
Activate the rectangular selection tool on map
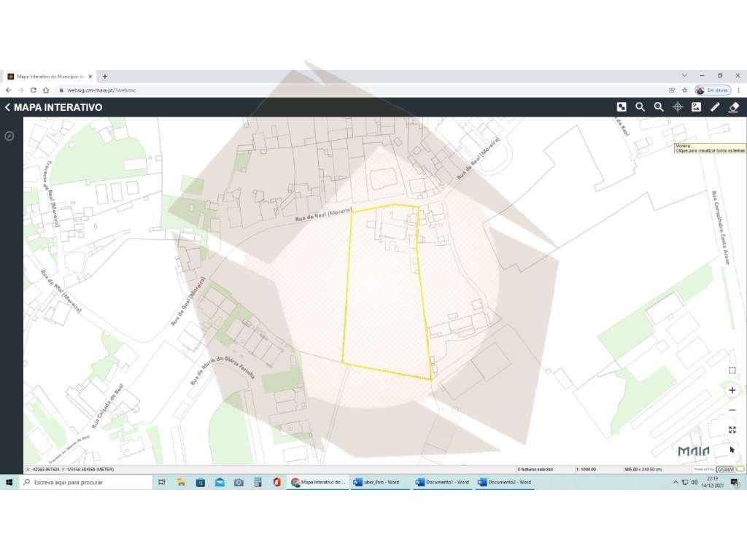pyautogui.click(x=732, y=370)
